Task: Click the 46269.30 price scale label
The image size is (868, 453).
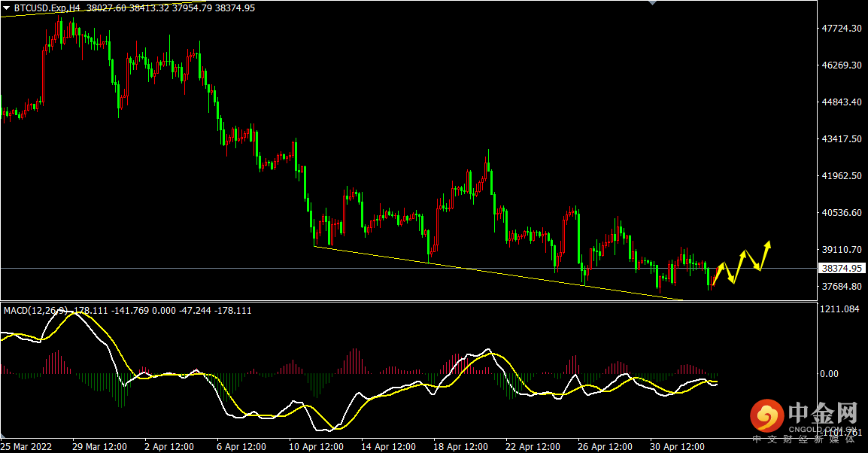Action: (x=842, y=65)
